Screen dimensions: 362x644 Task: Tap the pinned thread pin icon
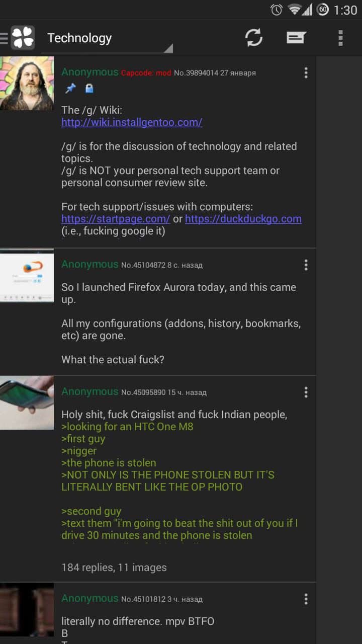point(71,89)
